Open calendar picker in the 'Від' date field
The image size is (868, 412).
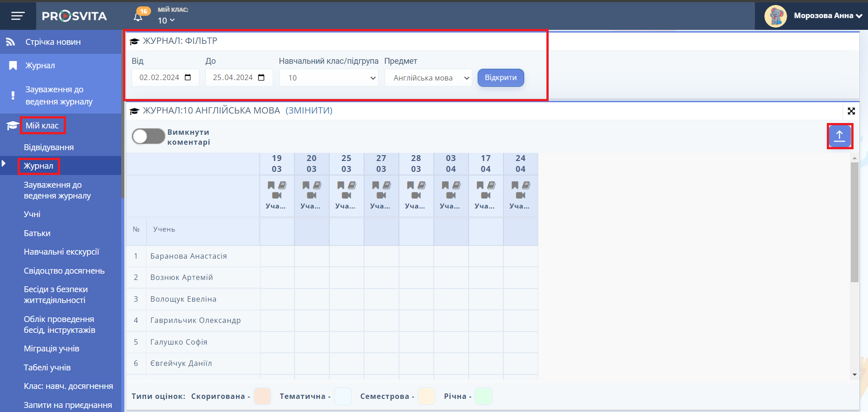(x=188, y=77)
